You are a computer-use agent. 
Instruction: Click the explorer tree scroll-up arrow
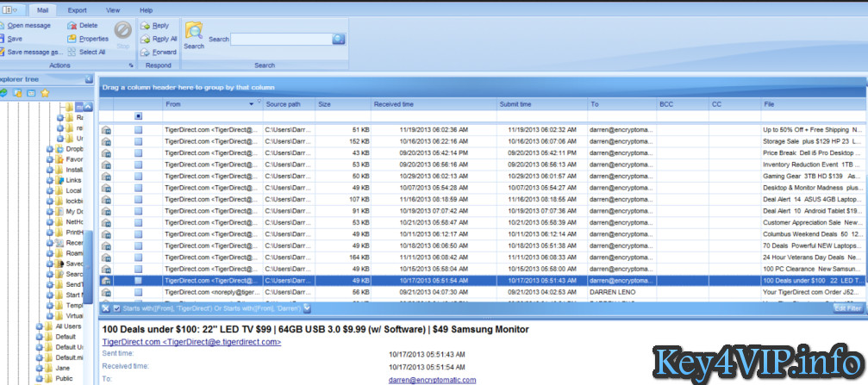[89, 107]
